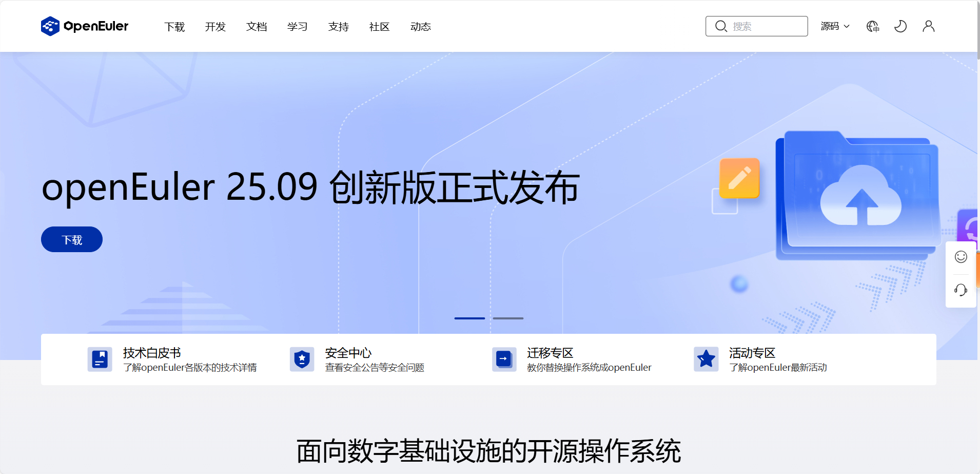The width and height of the screenshot is (980, 474).
Task: Open the 文档 navigation menu
Action: coord(256,27)
